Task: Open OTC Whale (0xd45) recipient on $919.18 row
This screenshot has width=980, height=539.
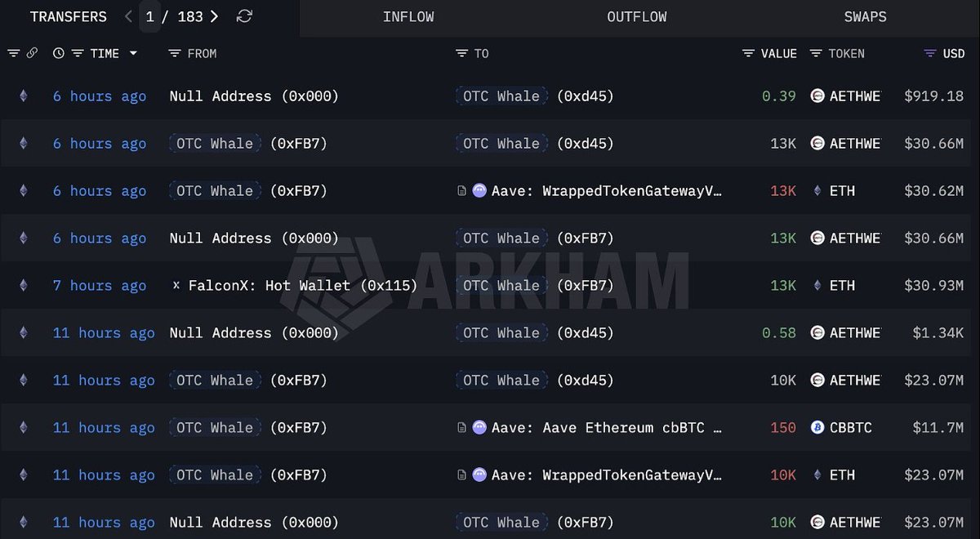Action: (535, 96)
